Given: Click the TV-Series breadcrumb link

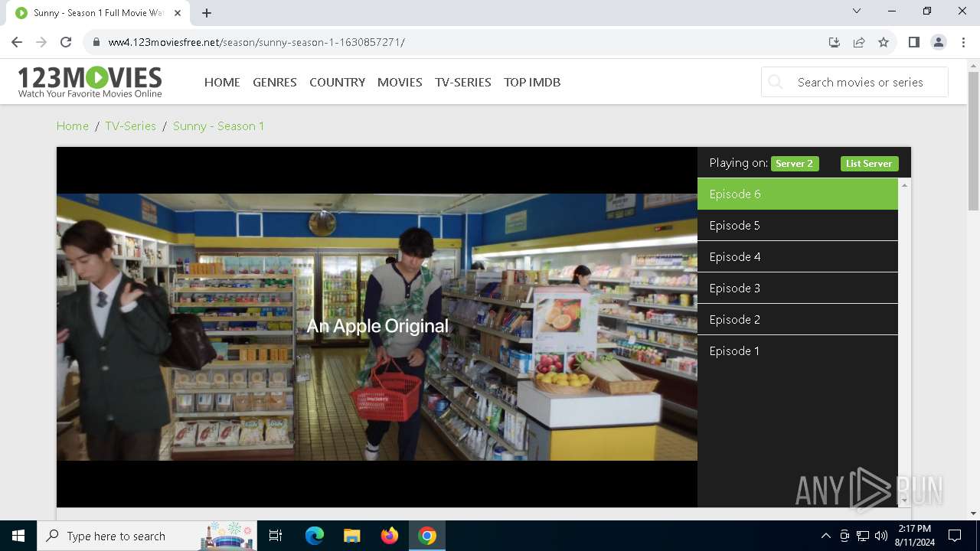Looking at the screenshot, I should 130,126.
